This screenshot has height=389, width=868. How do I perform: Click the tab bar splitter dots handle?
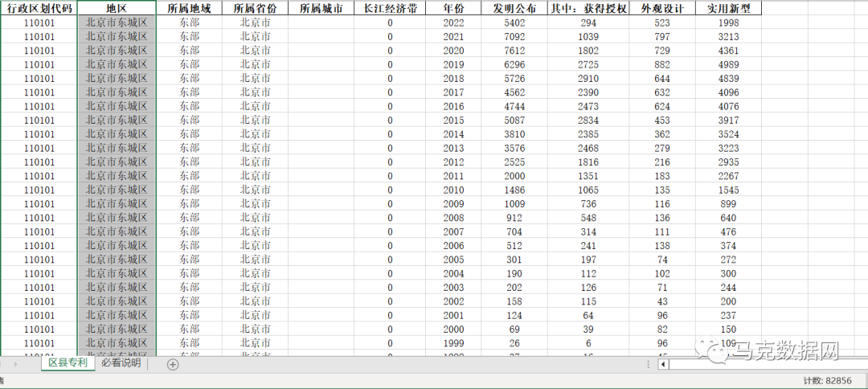649,364
